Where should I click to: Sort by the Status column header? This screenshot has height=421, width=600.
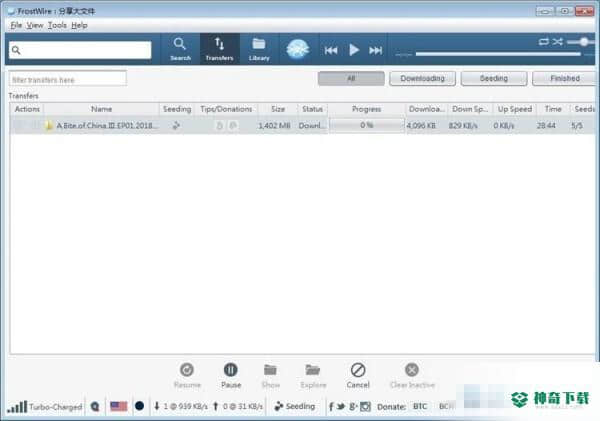tap(312, 109)
